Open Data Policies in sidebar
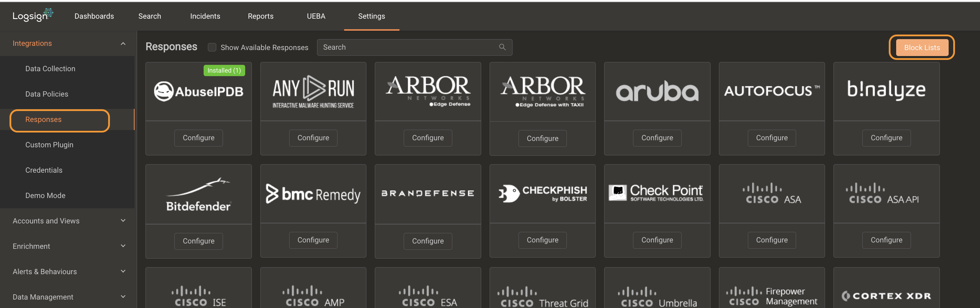The height and width of the screenshot is (308, 980). coord(47,94)
